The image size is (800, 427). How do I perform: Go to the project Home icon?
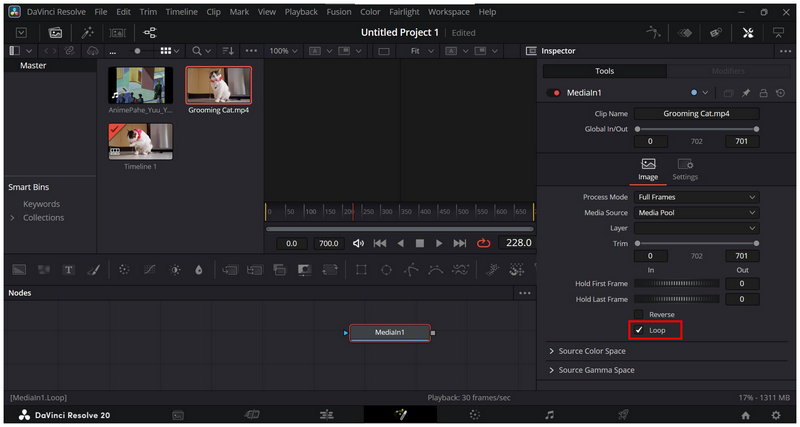pyautogui.click(x=745, y=415)
